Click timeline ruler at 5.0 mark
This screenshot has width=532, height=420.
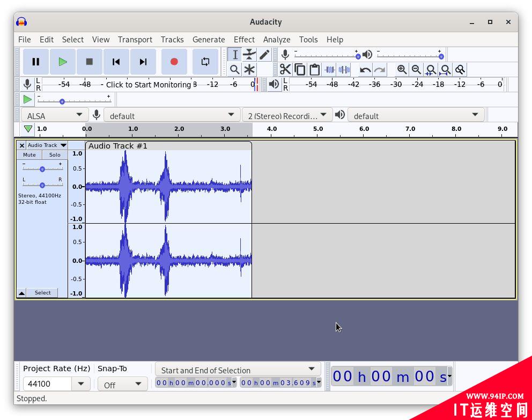317,129
